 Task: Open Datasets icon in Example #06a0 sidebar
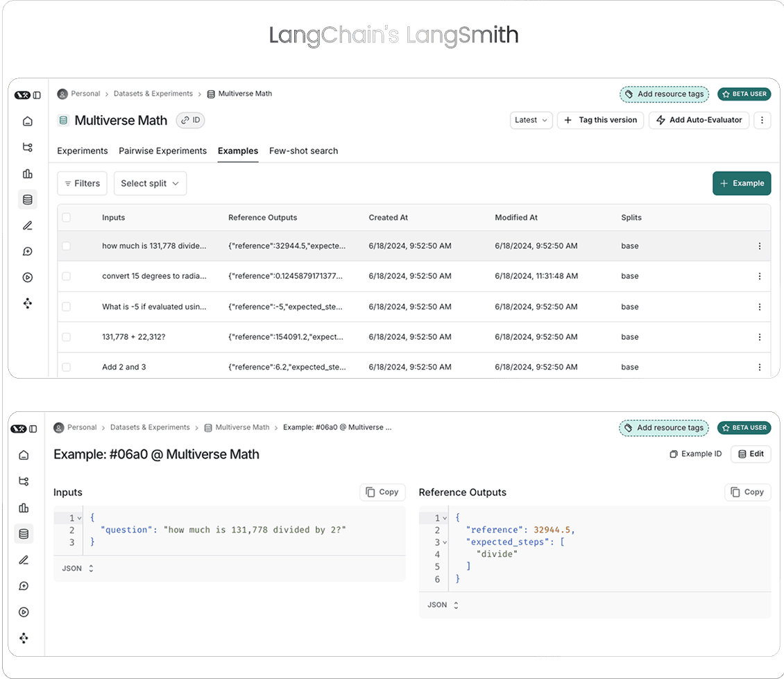click(x=24, y=533)
